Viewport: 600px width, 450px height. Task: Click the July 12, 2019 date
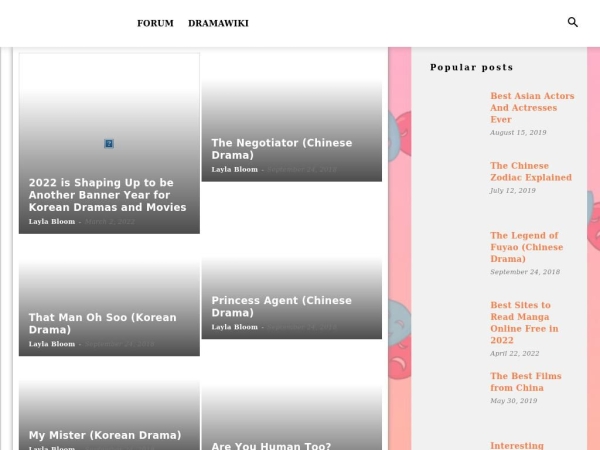(x=513, y=191)
